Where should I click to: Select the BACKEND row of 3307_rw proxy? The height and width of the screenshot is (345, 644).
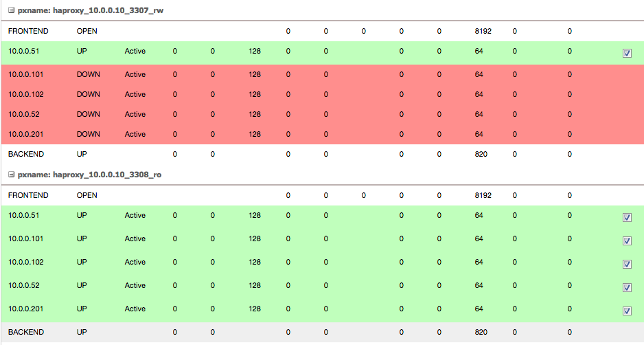(x=322, y=154)
